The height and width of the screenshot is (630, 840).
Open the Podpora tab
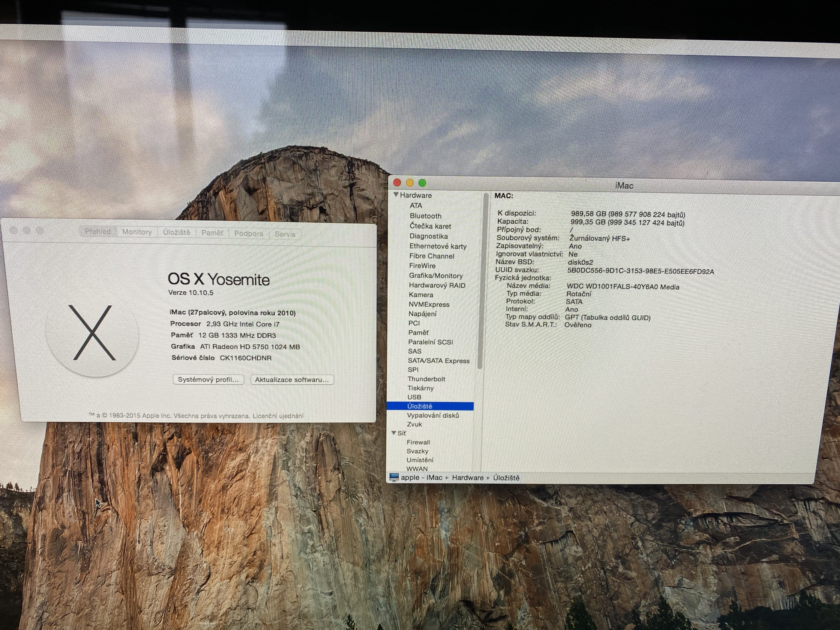[x=248, y=234]
